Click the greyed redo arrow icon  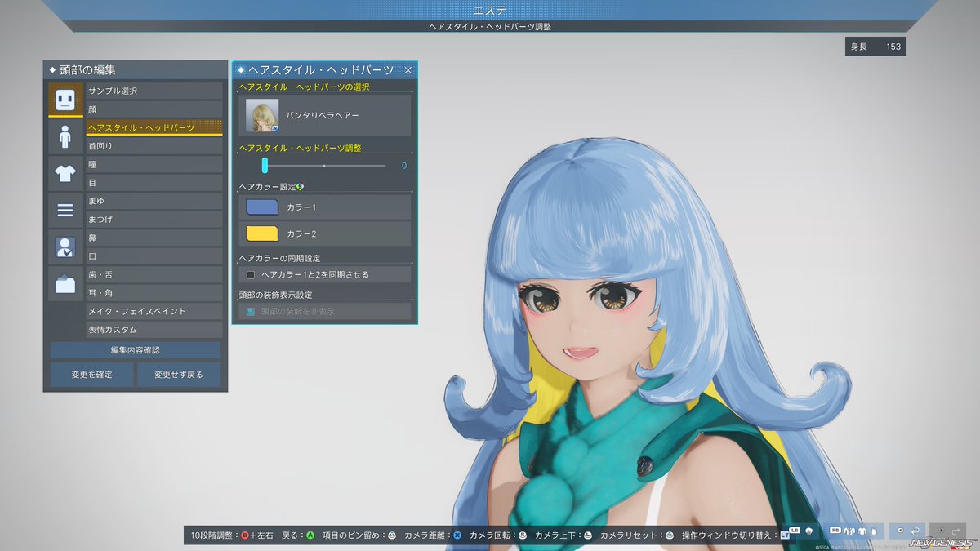tap(955, 531)
